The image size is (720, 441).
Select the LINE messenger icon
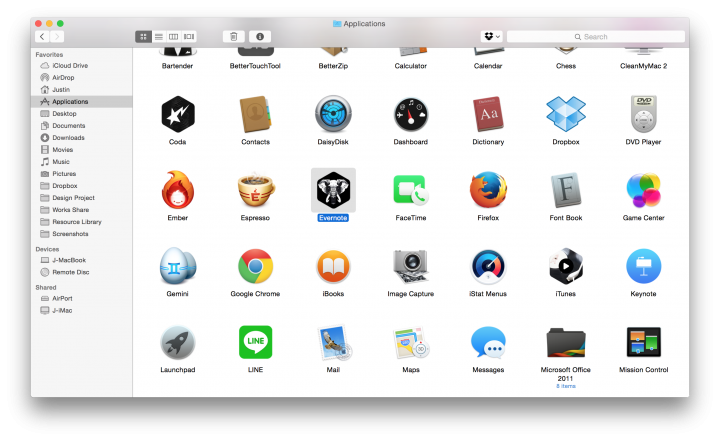pos(255,342)
